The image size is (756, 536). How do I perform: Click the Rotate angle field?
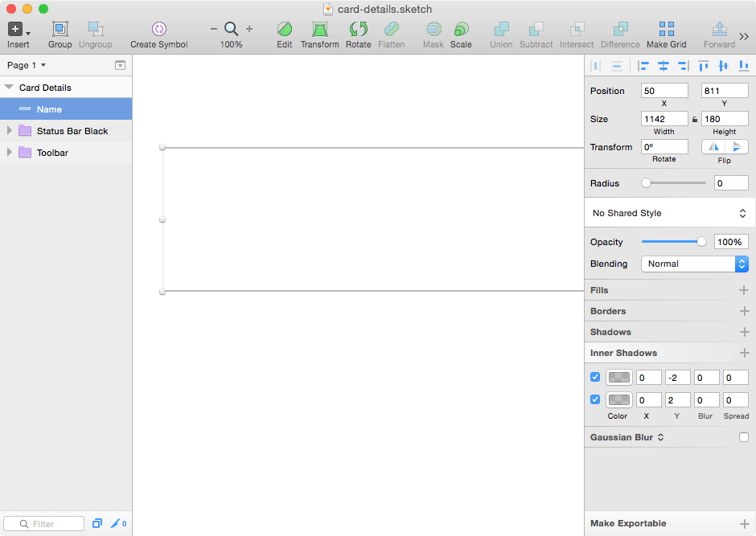click(x=664, y=147)
